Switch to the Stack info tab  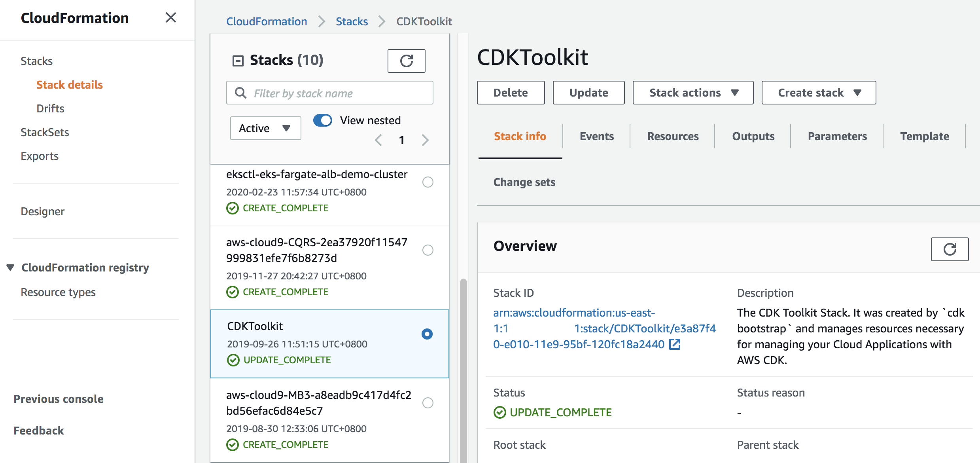point(520,136)
